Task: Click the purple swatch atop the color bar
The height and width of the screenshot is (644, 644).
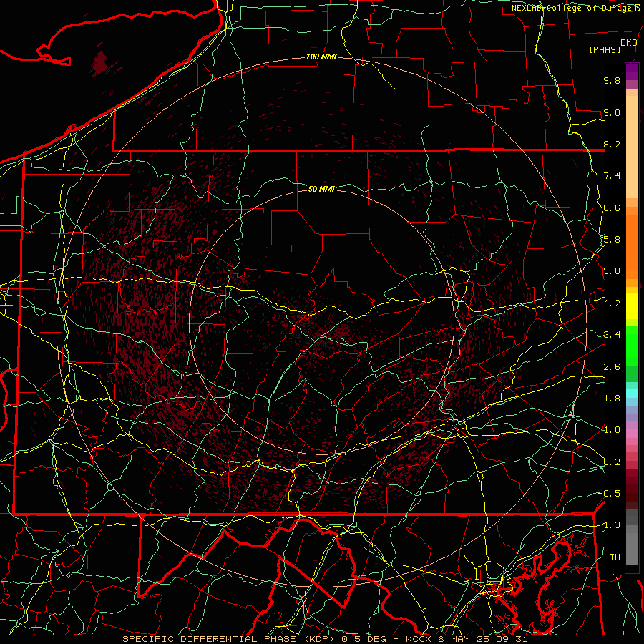Action: [x=632, y=72]
